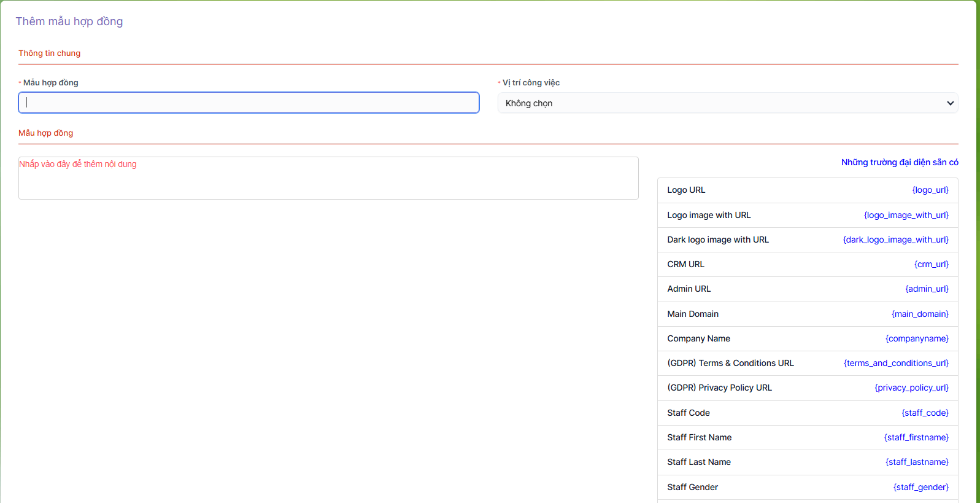
Task: Open the Vị trí công việc dropdown
Action: click(x=727, y=103)
